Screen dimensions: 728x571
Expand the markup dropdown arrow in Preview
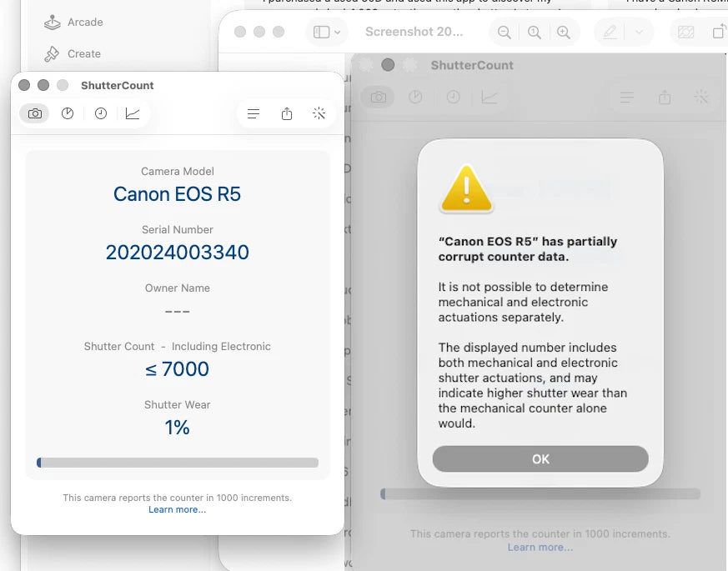coord(640,32)
